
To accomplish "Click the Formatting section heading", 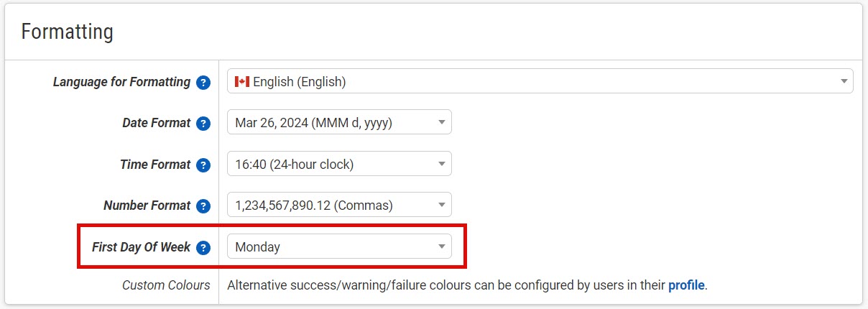I will (x=68, y=32).
